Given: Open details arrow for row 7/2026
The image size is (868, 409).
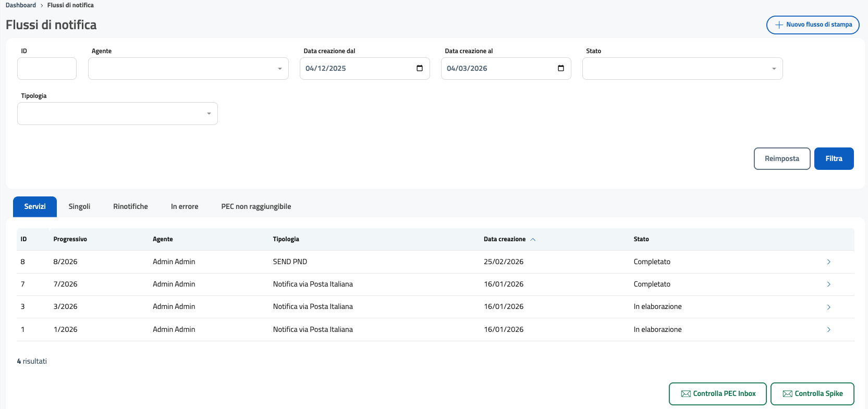Looking at the screenshot, I should point(828,284).
